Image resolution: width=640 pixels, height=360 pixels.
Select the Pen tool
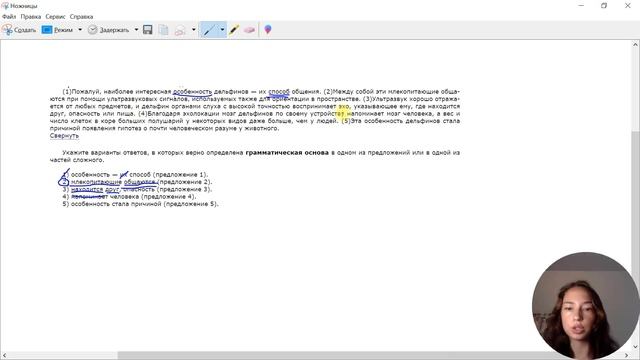click(x=209, y=30)
